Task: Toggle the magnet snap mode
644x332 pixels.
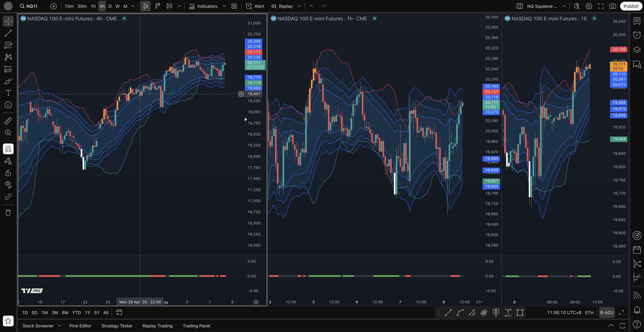Action: pos(8,149)
